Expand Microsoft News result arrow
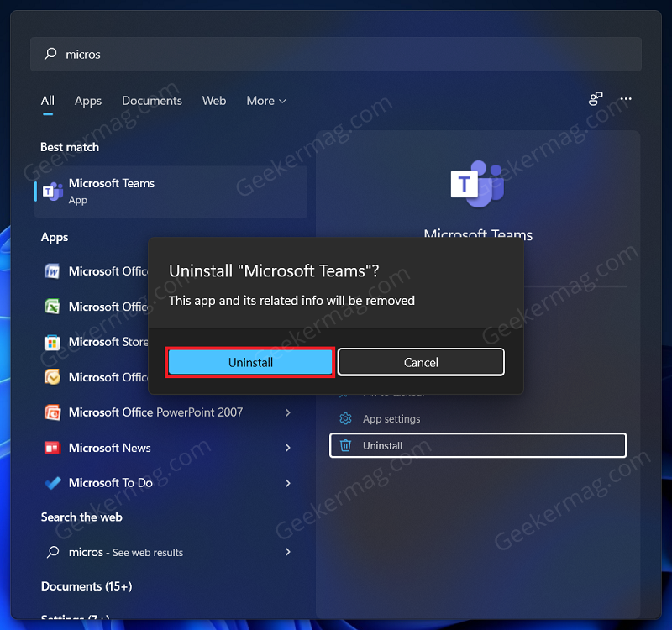Screen dimensions: 672x630 tap(287, 448)
